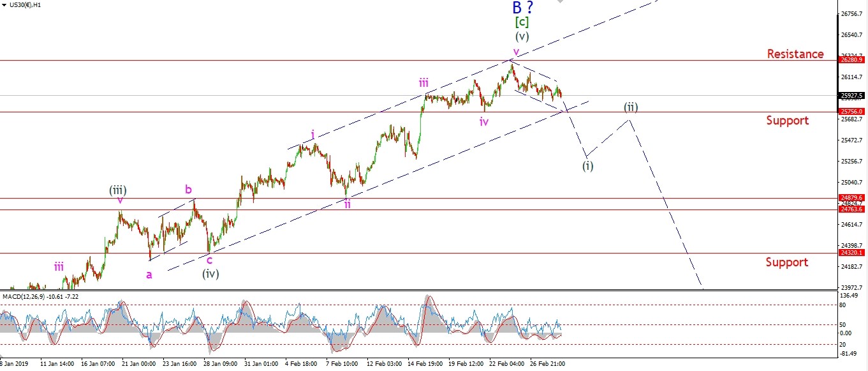
Task: Select the projected (ii) wave label
Action: (x=631, y=107)
